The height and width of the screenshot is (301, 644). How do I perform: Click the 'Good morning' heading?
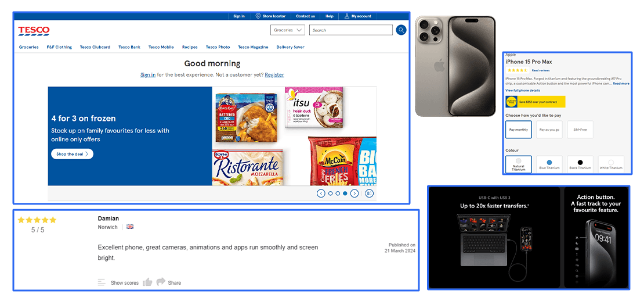212,63
